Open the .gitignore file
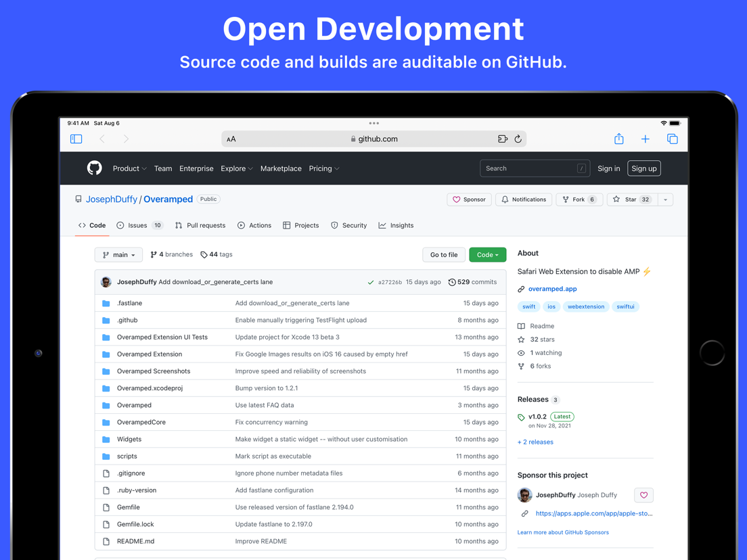747x560 pixels. tap(131, 473)
